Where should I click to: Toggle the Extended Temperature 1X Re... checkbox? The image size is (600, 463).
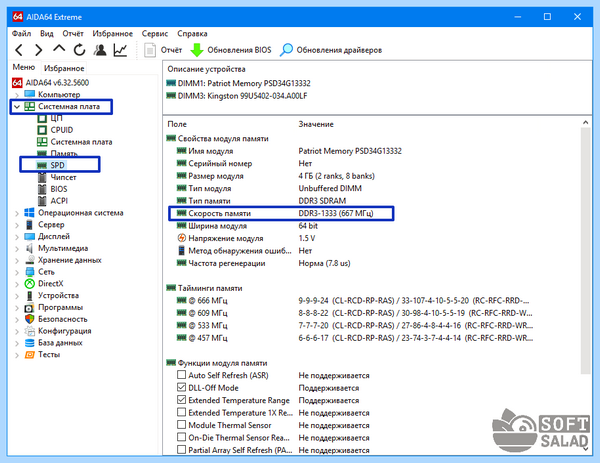(x=181, y=412)
